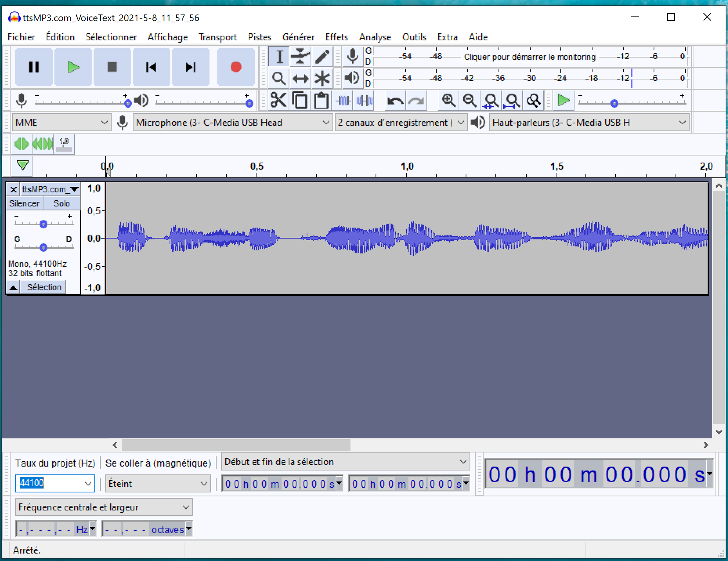Select the Multi-tool asterisk icon
Viewport: 728px width, 561px height.
pos(322,78)
